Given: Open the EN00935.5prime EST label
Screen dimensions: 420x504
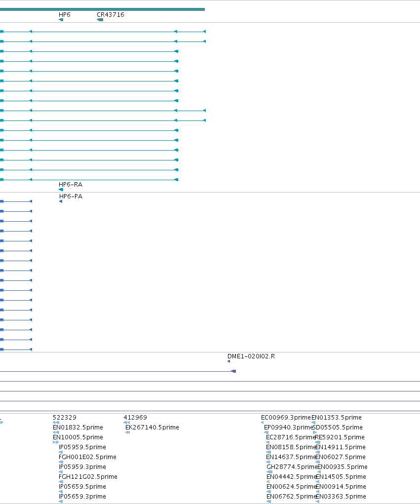Looking at the screenshot, I should [x=342, y=466].
